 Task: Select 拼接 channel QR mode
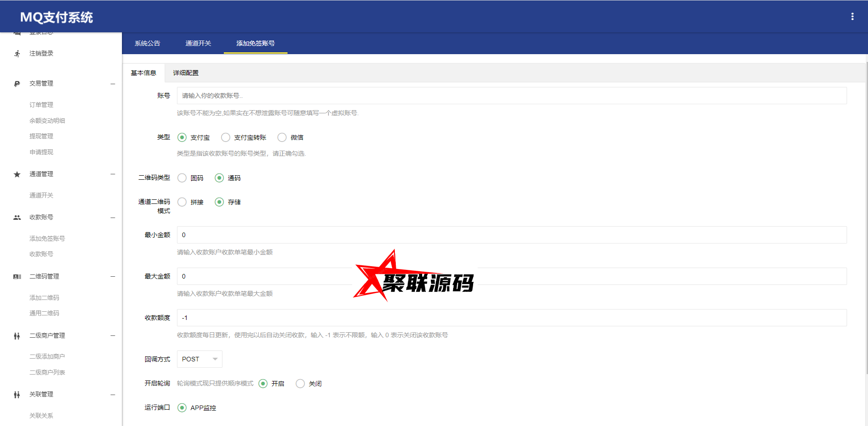point(182,202)
